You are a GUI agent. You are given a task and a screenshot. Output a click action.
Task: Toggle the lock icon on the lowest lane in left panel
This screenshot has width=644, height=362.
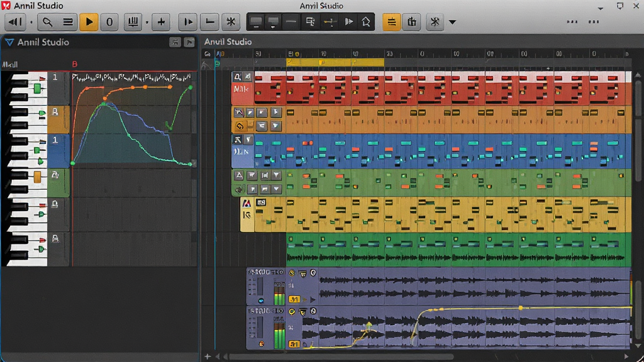(55, 238)
